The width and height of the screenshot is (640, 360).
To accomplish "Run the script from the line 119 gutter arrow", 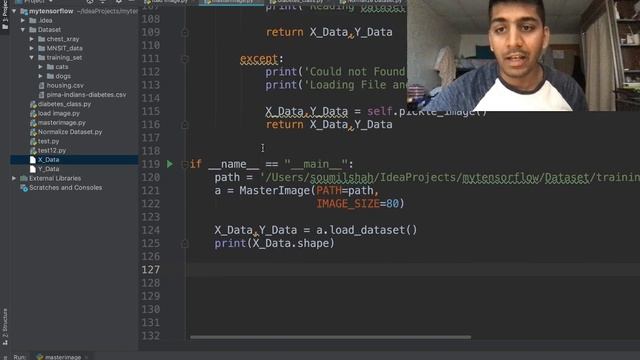I will [170, 164].
